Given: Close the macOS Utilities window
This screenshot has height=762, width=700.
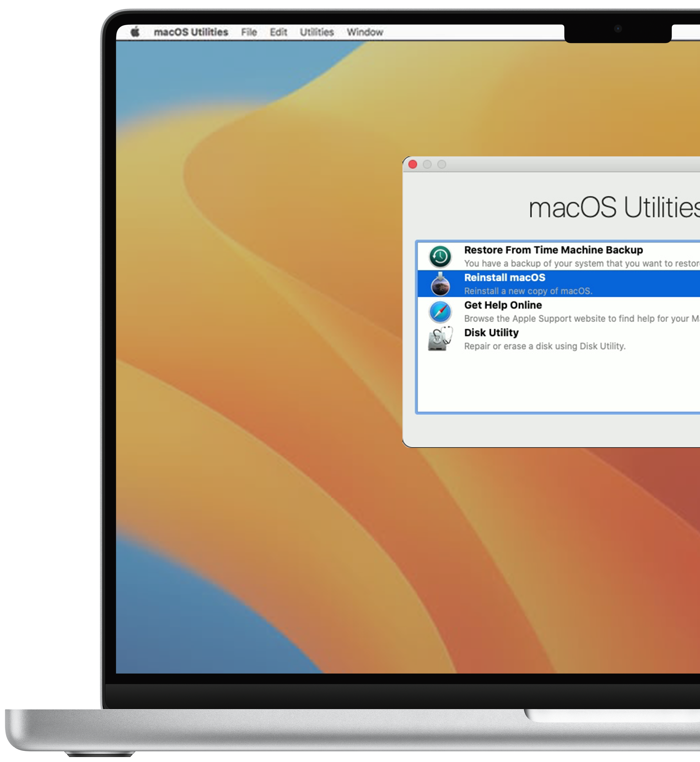Looking at the screenshot, I should coord(413,164).
